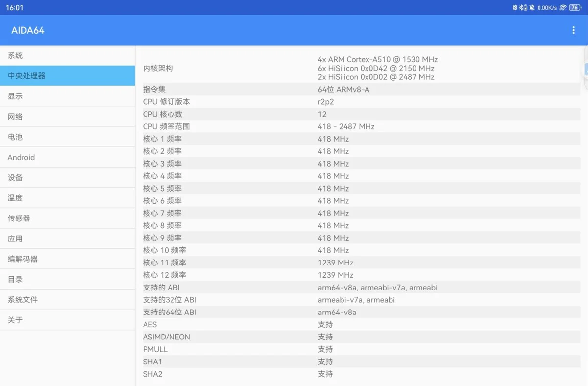Viewport: 588px width, 386px height.
Task: Tap the Bluetooth battery status icon
Action: pyautogui.click(x=523, y=8)
